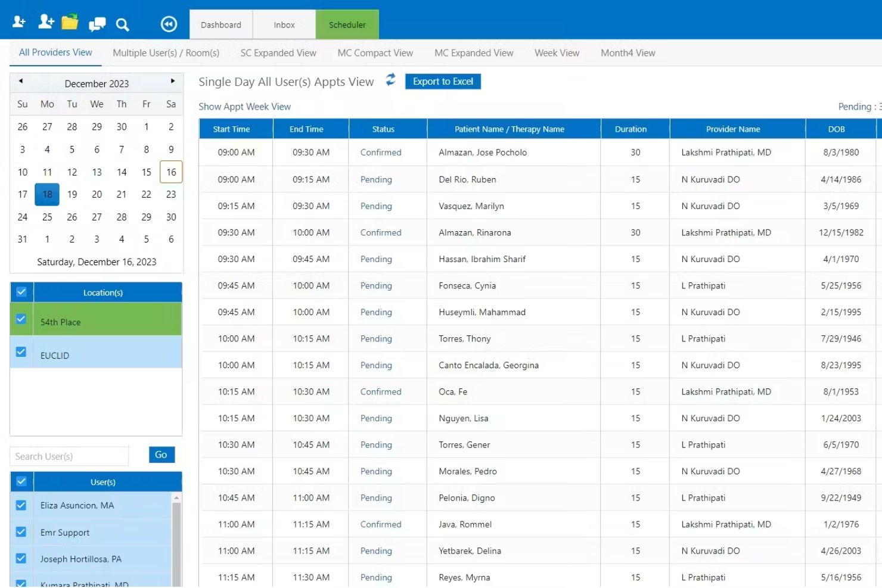Select December 18 in the calendar
Viewport: 882px width, 588px height.
[x=47, y=194]
